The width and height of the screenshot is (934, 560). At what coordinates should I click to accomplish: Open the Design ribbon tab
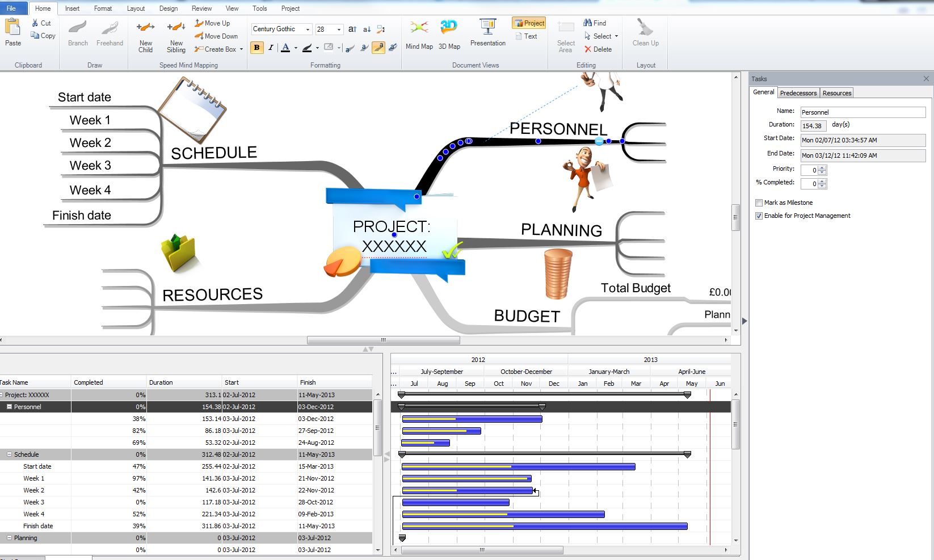coord(168,9)
